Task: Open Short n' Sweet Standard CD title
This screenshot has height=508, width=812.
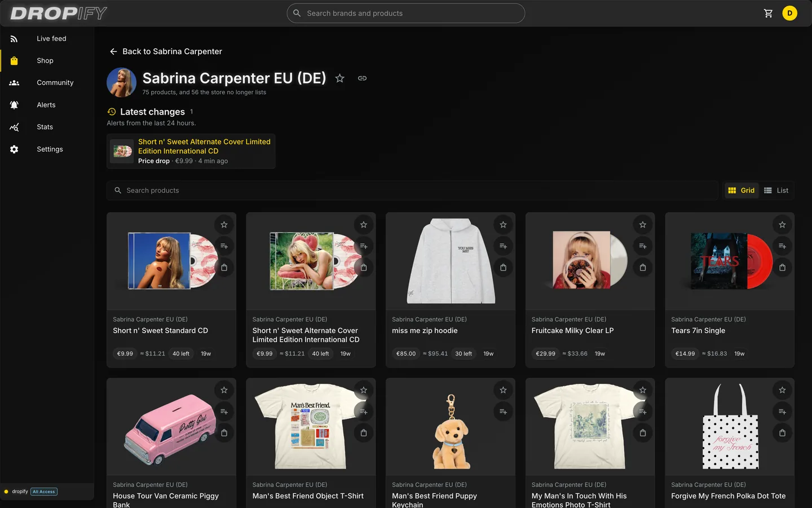Action: coord(160,331)
